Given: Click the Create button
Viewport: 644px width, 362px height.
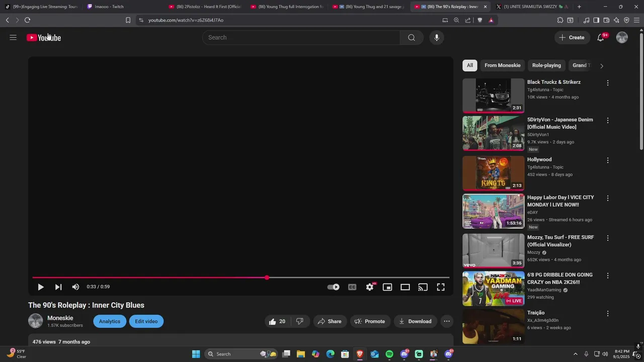Looking at the screenshot, I should click(572, 38).
